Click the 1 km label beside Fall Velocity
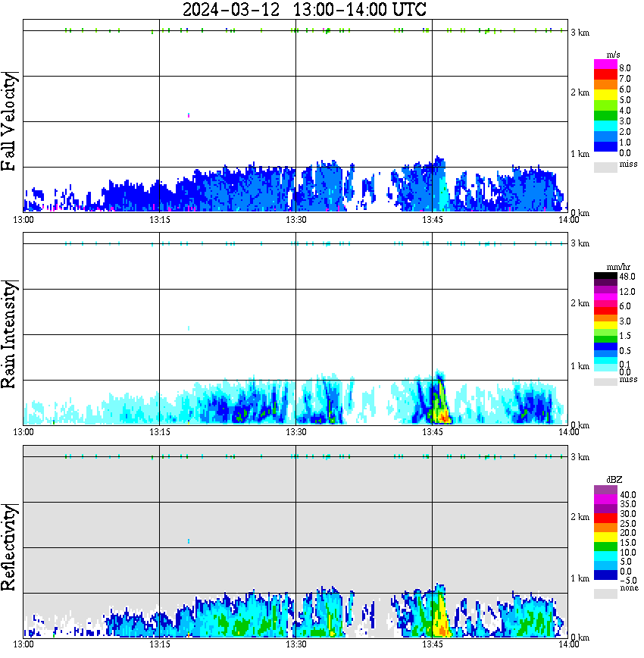 click(580, 154)
